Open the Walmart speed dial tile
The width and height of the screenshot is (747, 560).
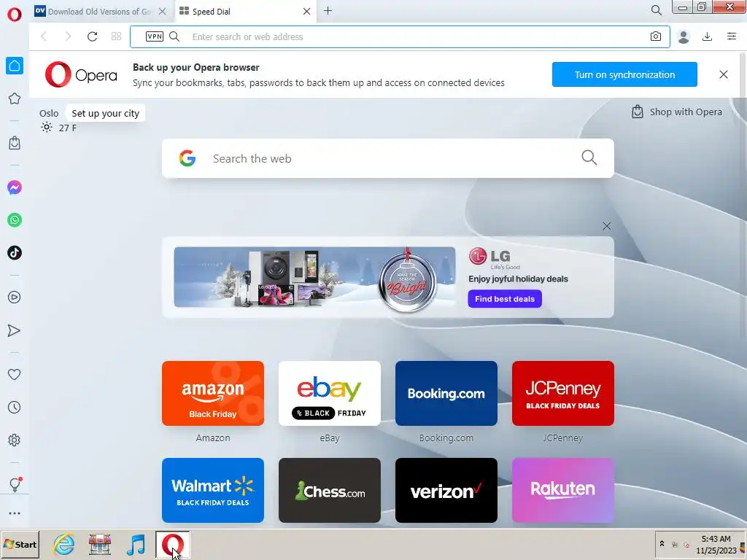213,491
